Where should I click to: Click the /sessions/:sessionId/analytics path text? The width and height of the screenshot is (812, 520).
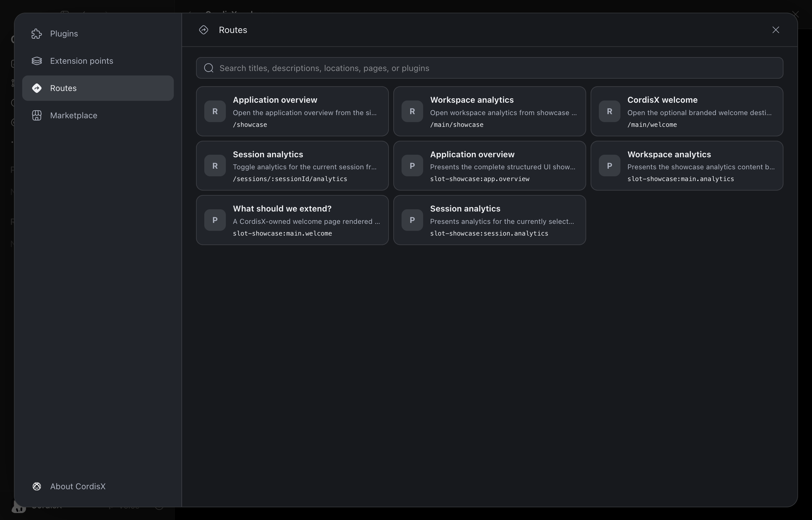[x=290, y=179]
